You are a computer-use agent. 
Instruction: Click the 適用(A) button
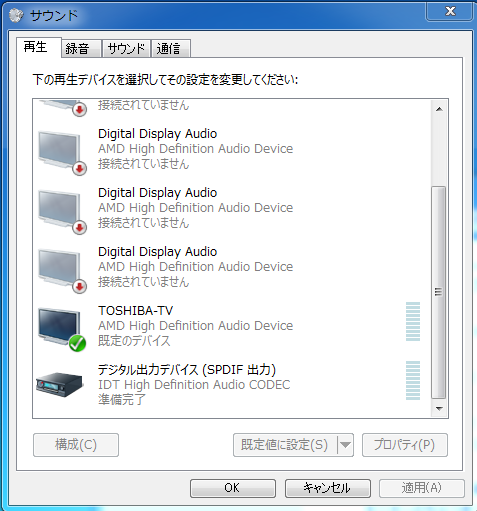coord(421,488)
